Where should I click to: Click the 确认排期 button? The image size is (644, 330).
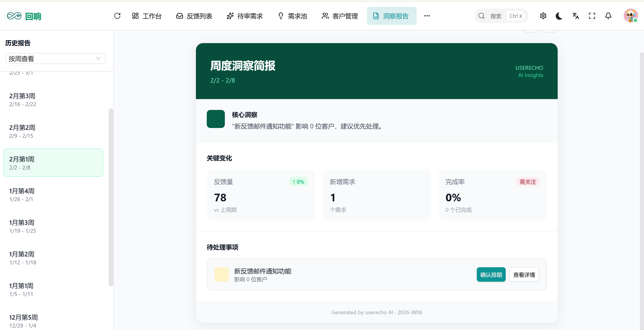coord(491,274)
